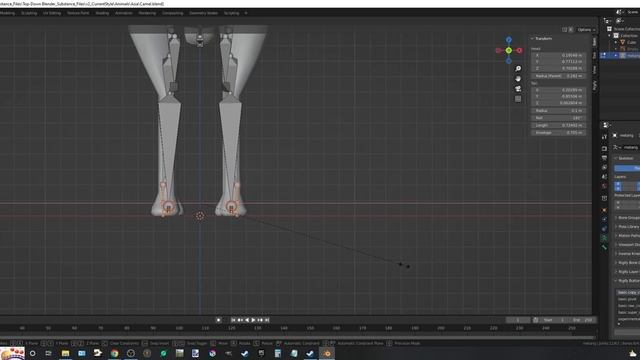The image size is (640, 360).
Task: Expand the Inverse Kinematics panel
Action: pyautogui.click(x=616, y=253)
